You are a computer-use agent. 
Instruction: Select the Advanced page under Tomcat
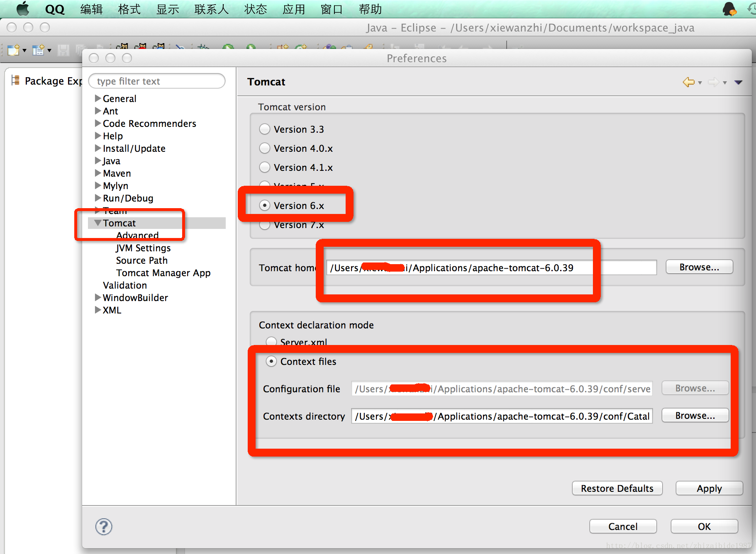137,236
